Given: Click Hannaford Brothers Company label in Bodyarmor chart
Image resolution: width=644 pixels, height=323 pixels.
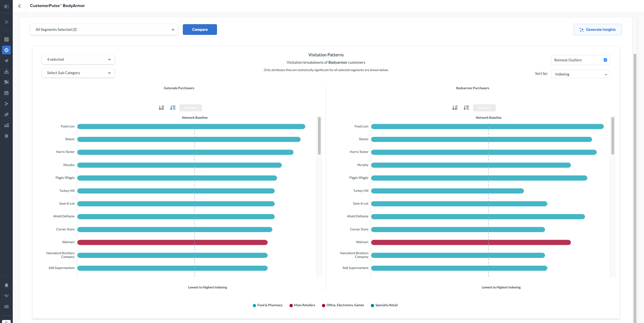Looking at the screenshot, I should click(354, 255).
